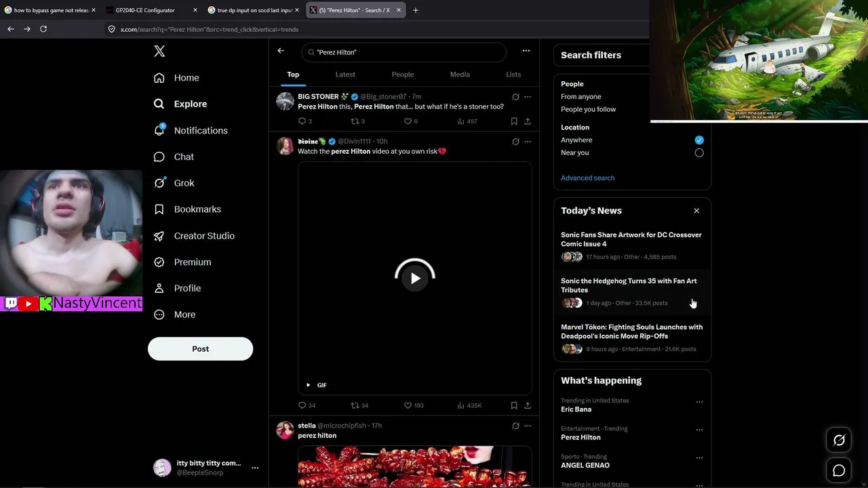Open Grok from the sidebar
The width and height of the screenshot is (868, 488).
[x=174, y=183]
